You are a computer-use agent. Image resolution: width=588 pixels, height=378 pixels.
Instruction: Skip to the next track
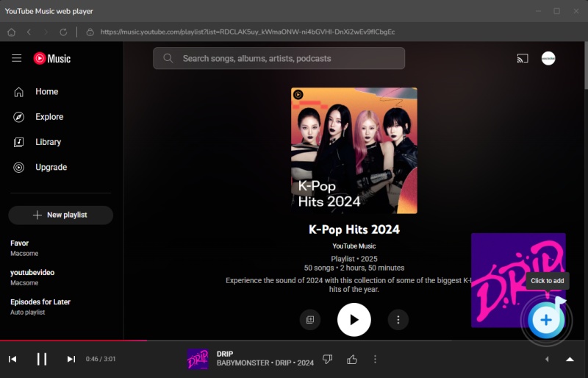tap(71, 359)
